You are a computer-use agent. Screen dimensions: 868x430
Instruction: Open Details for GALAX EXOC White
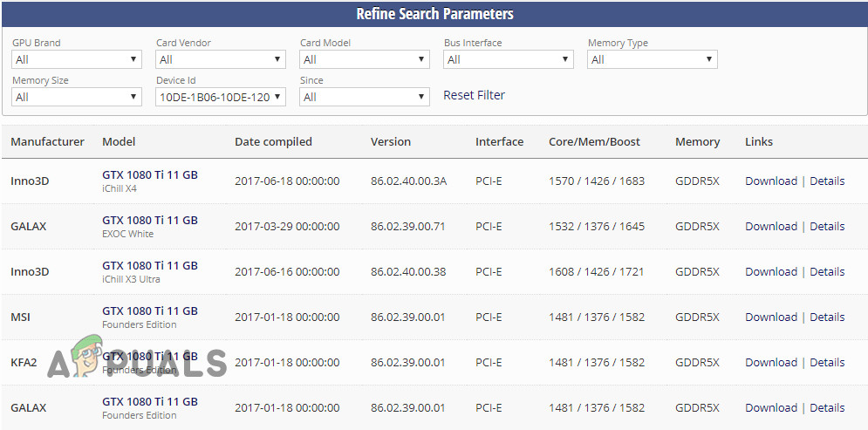click(x=827, y=227)
